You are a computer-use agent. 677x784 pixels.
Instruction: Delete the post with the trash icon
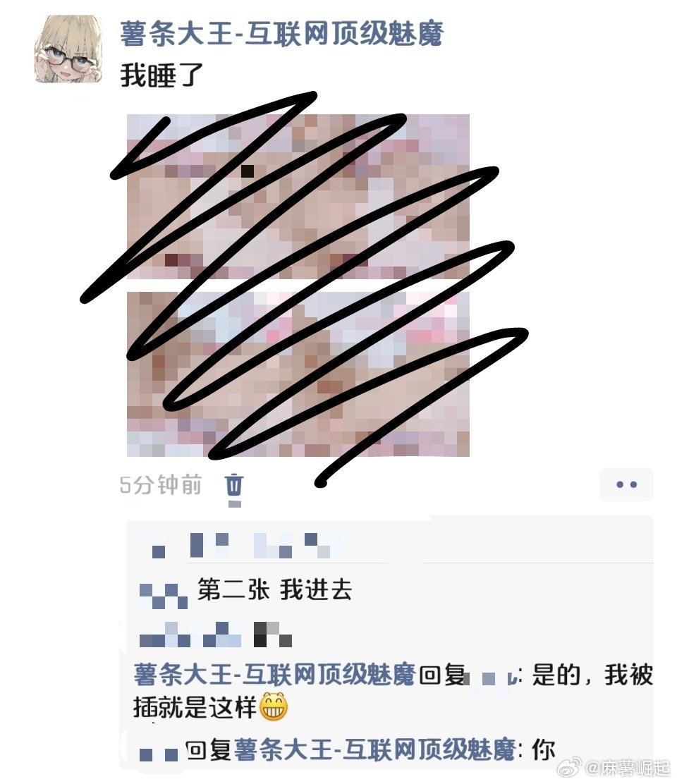[x=234, y=484]
